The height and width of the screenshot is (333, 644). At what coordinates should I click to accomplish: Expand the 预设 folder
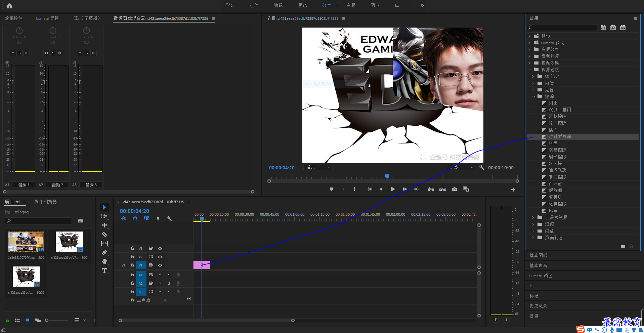coord(530,36)
